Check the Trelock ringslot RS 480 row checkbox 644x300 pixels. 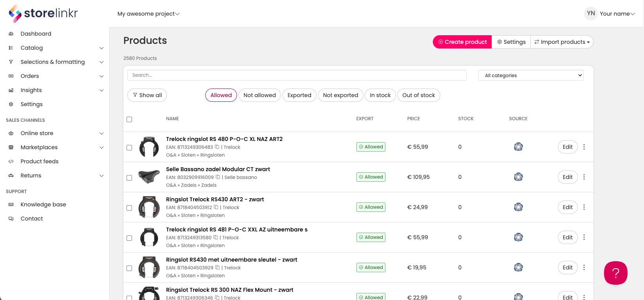pyautogui.click(x=129, y=148)
